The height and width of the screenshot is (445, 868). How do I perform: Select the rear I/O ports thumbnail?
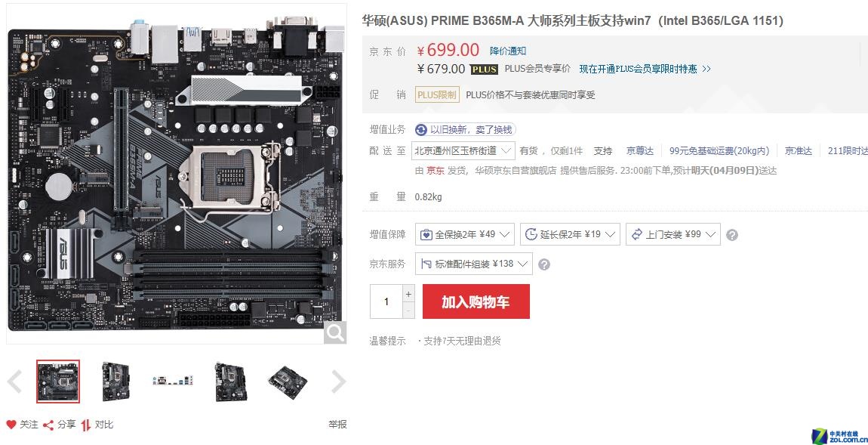click(x=172, y=382)
